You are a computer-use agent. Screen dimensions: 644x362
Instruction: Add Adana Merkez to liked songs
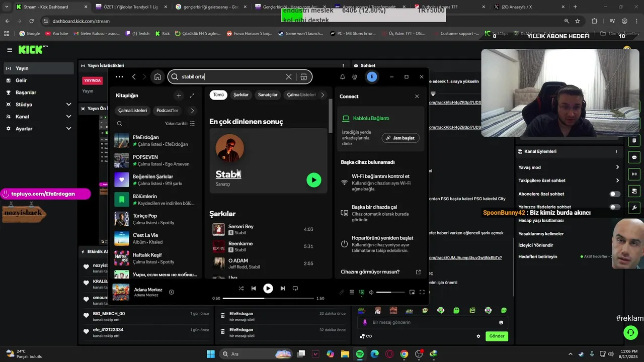click(x=172, y=292)
